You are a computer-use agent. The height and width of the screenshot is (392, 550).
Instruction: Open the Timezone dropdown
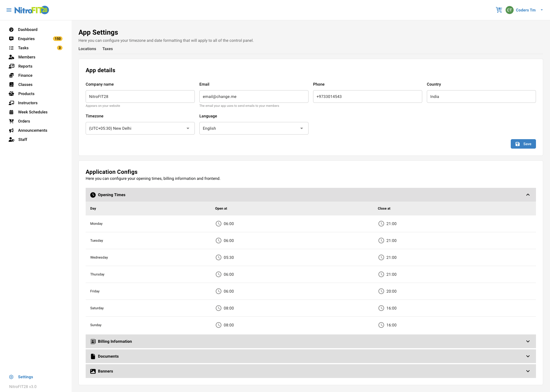click(140, 128)
